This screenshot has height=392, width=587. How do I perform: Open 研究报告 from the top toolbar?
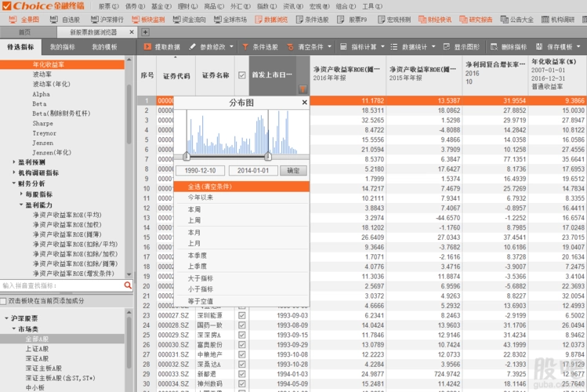pos(476,20)
